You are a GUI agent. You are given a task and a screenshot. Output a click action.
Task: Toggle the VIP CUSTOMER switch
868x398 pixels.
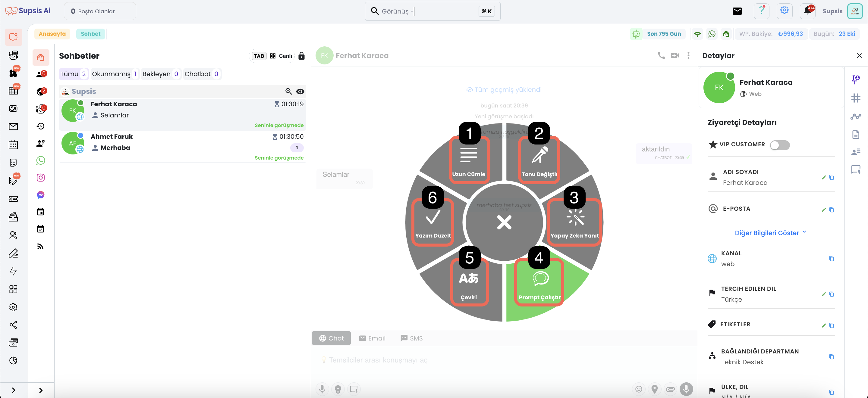[780, 145]
